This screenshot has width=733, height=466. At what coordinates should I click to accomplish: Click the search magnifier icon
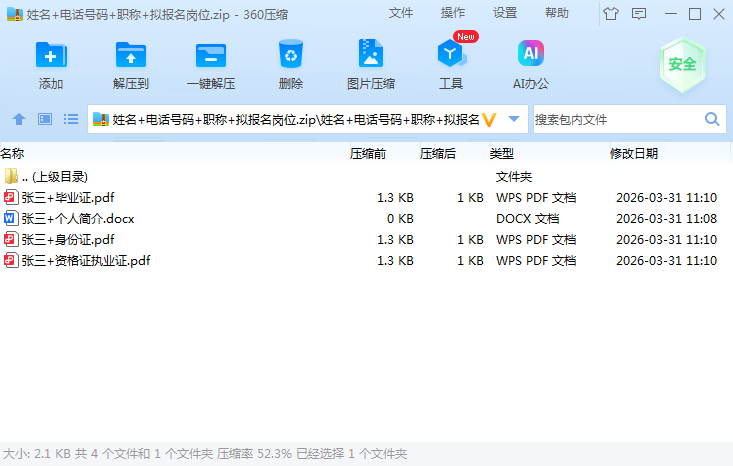(712, 120)
